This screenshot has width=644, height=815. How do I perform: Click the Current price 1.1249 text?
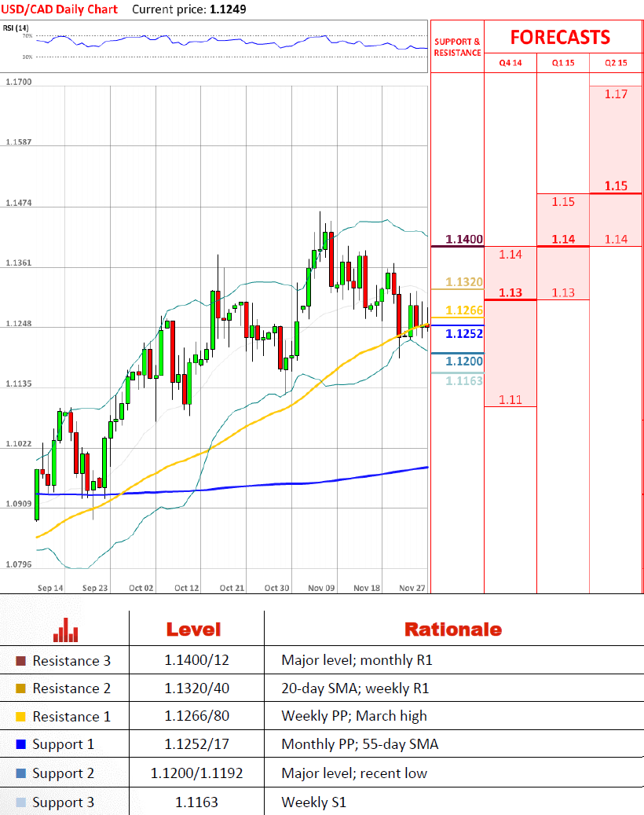click(189, 9)
